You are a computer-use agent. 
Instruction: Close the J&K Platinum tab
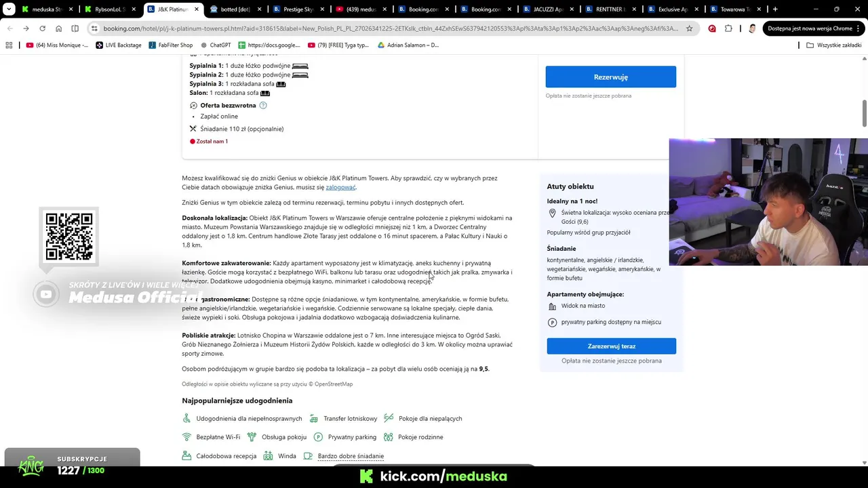[x=197, y=9]
